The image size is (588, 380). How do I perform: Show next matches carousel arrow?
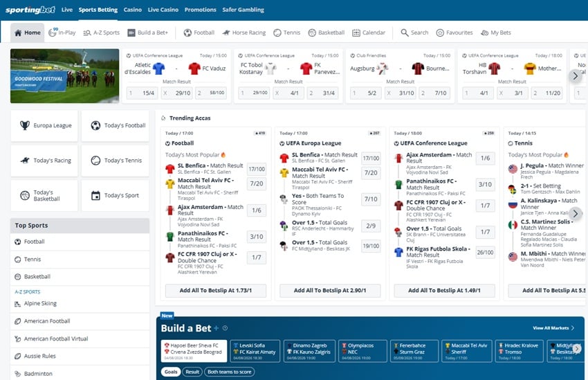click(576, 76)
